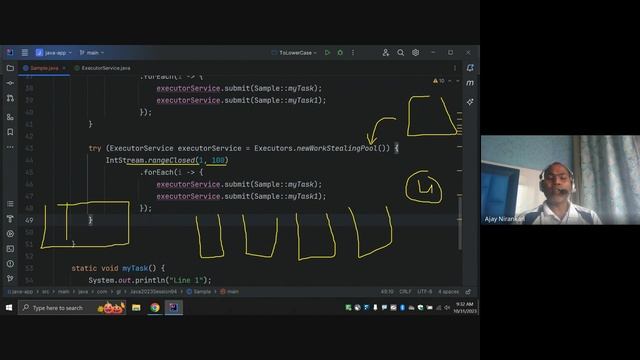Open the TODO list icon in left sidebar

pos(10,204)
